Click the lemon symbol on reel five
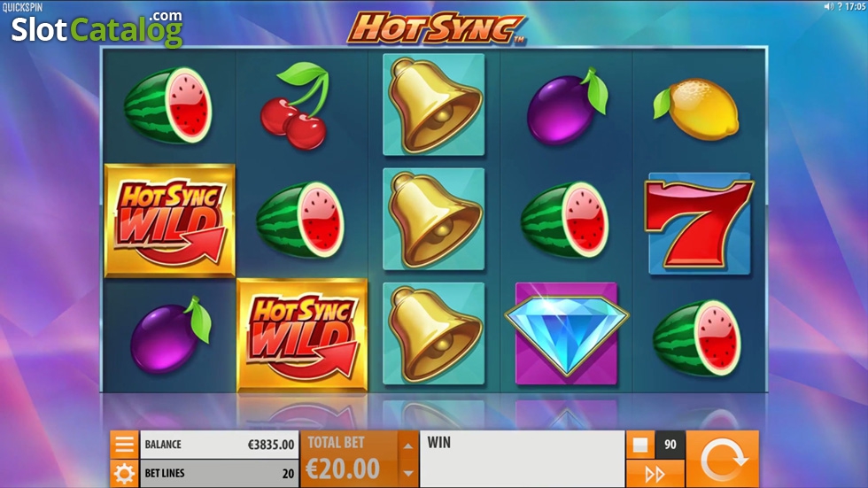868x488 pixels. click(696, 108)
